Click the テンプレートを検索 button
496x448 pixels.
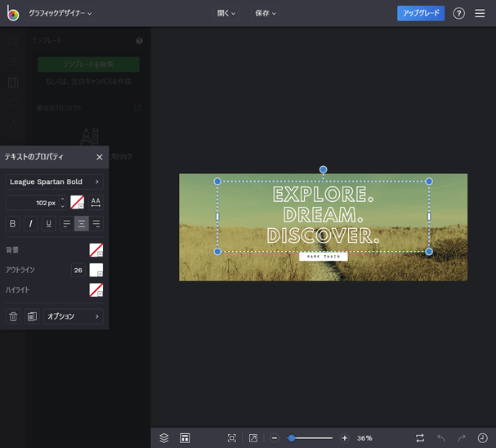(x=88, y=65)
